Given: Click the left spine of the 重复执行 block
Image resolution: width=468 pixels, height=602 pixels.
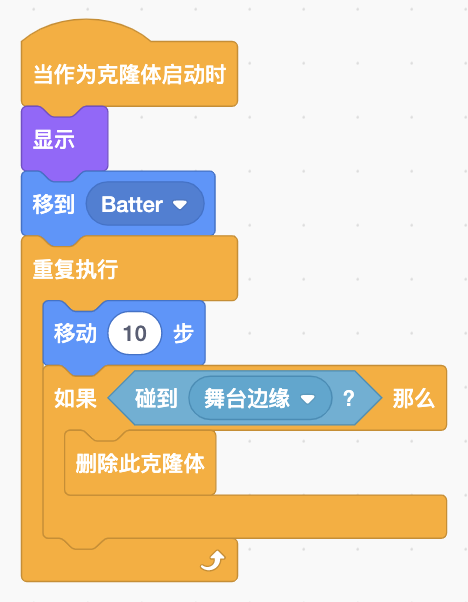Looking at the screenshot, I should pyautogui.click(x=32, y=418).
